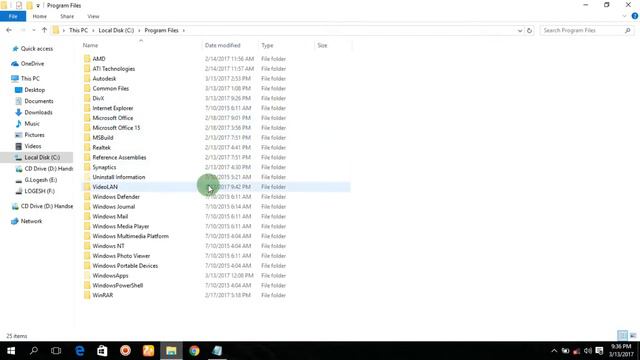Open the Help question mark icon
Viewport: 640px width, 360px height.
[x=635, y=16]
